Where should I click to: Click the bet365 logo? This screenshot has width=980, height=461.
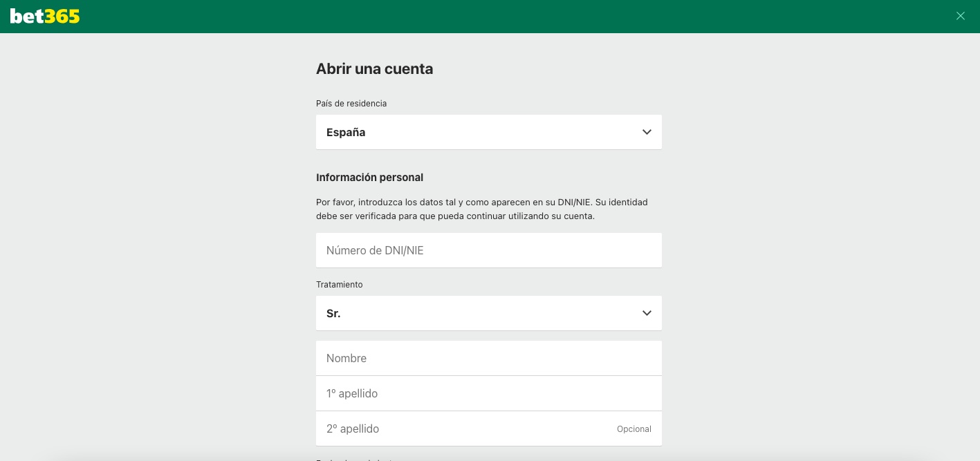[x=45, y=17]
